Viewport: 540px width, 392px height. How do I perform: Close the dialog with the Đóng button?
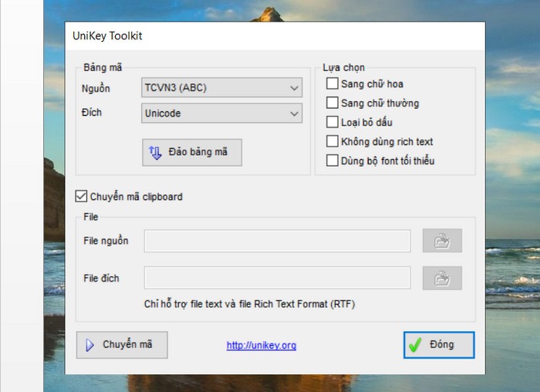pos(439,345)
